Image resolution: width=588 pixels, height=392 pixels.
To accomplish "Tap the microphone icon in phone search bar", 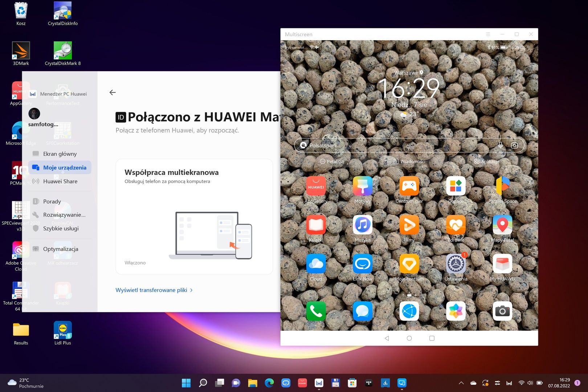I will click(x=501, y=145).
